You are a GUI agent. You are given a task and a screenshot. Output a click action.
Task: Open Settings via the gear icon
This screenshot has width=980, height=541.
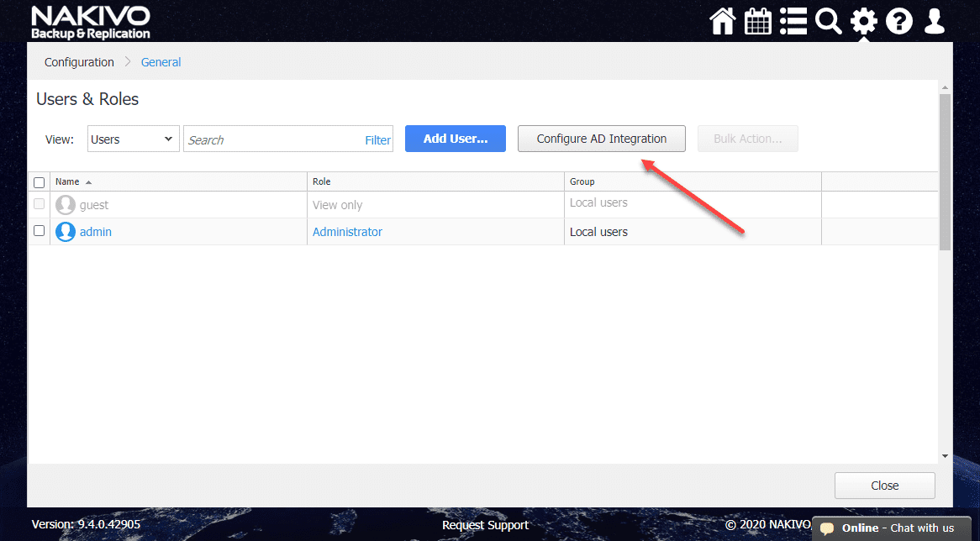pyautogui.click(x=863, y=21)
